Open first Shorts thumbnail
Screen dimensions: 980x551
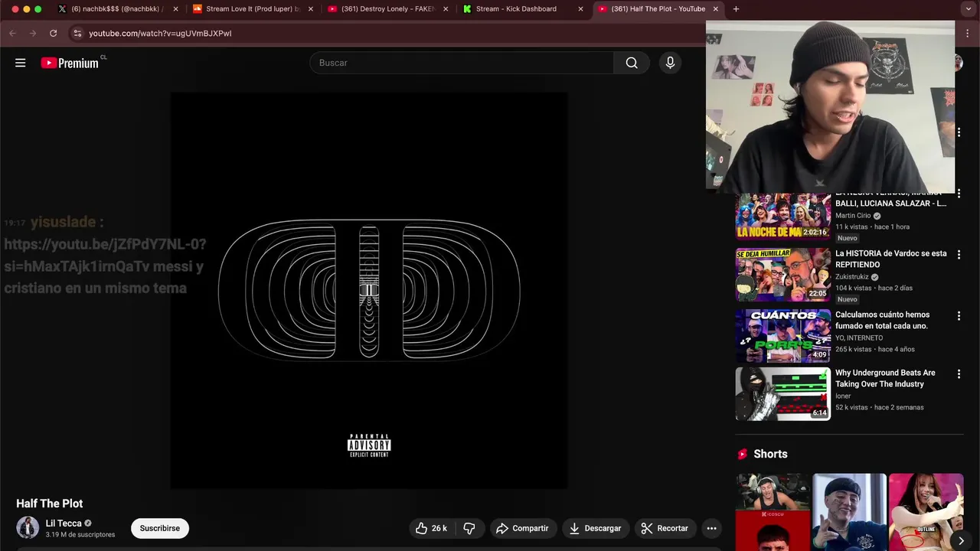click(773, 512)
